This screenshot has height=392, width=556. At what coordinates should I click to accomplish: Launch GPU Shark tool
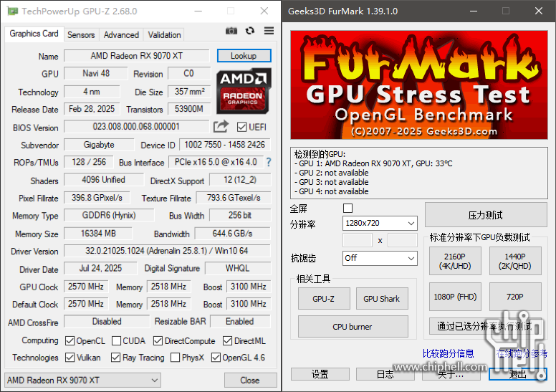[382, 299]
